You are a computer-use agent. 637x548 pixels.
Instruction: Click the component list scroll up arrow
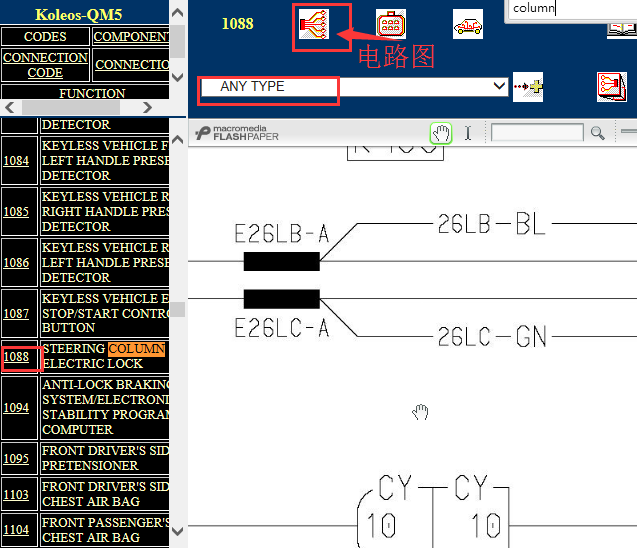(x=178, y=140)
